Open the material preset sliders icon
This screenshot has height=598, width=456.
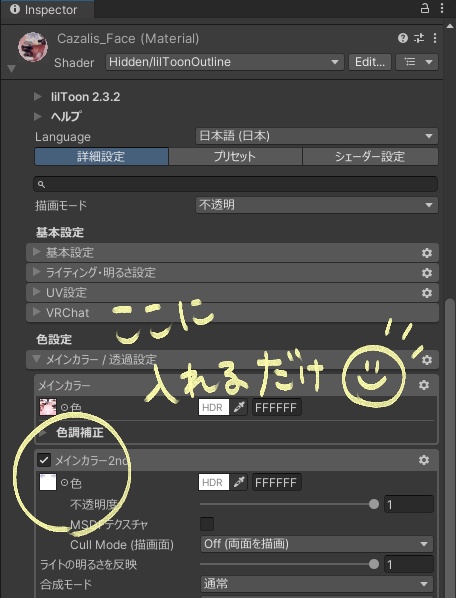click(419, 38)
